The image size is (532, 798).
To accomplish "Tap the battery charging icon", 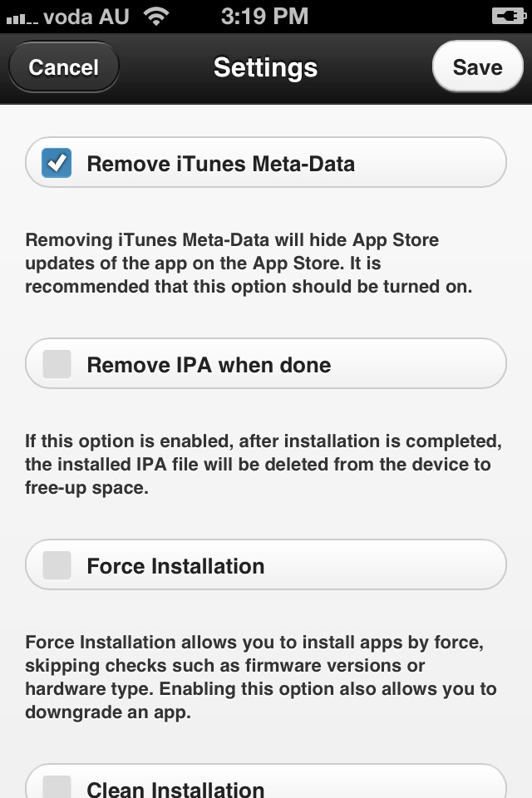I will 509,17.
